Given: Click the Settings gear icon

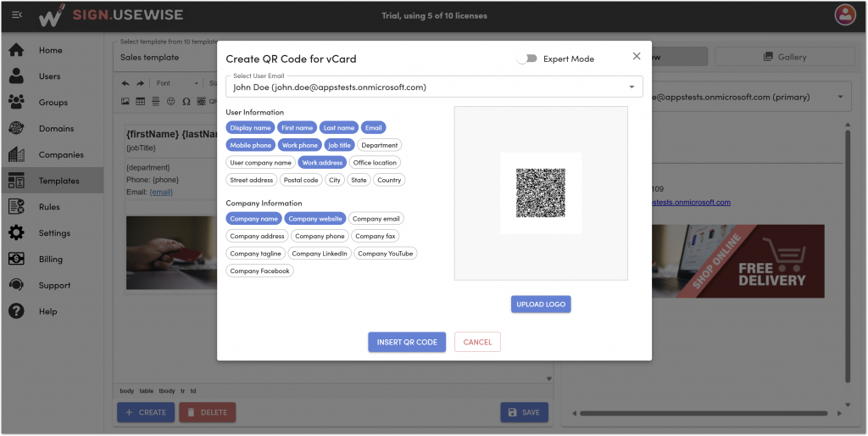Looking at the screenshot, I should (17, 232).
